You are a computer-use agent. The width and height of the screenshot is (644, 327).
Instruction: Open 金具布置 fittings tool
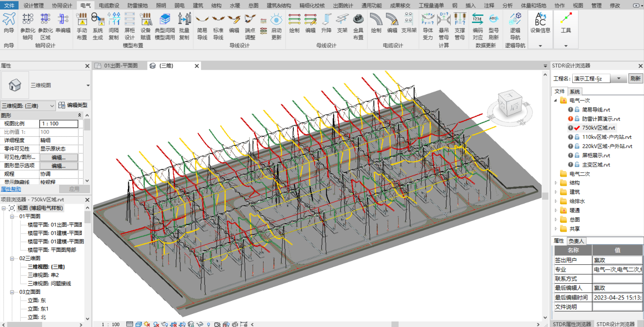358,26
